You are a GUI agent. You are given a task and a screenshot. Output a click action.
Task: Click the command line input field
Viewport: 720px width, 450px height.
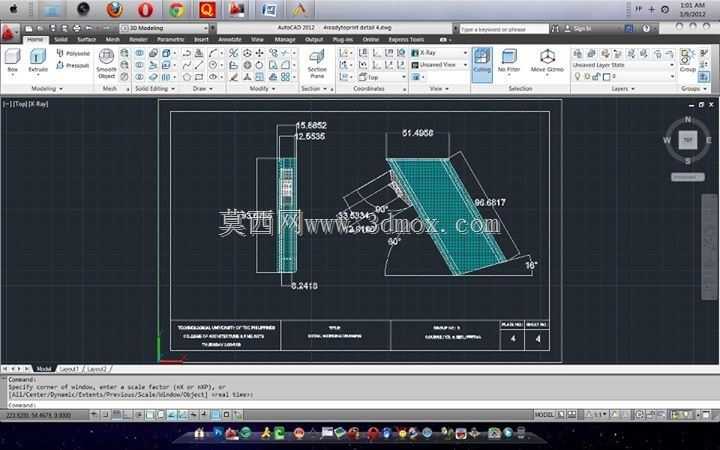pos(363,405)
